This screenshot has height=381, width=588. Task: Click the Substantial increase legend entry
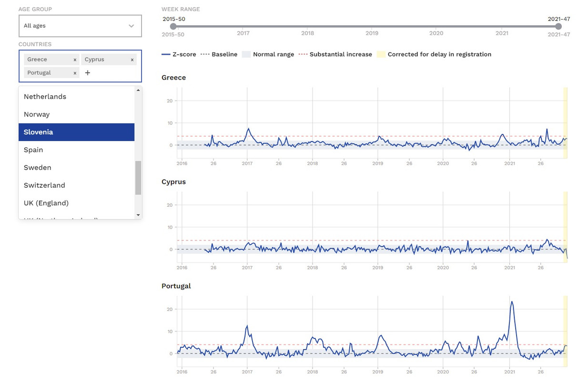click(x=335, y=54)
